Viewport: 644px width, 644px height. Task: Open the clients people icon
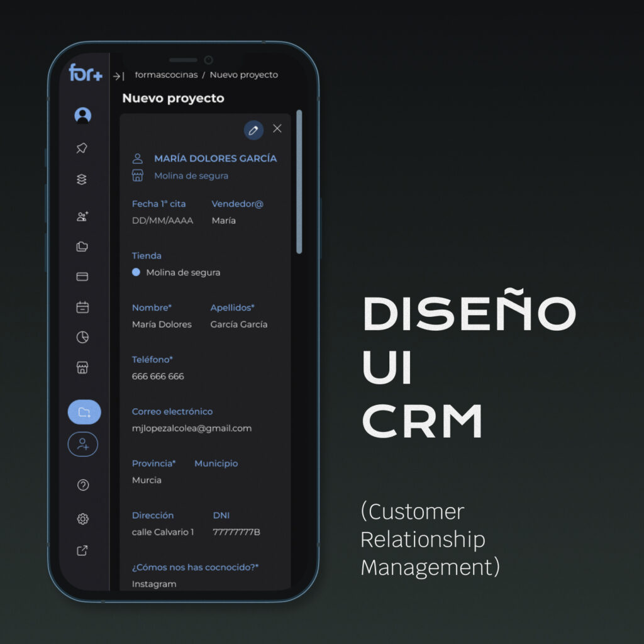pyautogui.click(x=82, y=216)
